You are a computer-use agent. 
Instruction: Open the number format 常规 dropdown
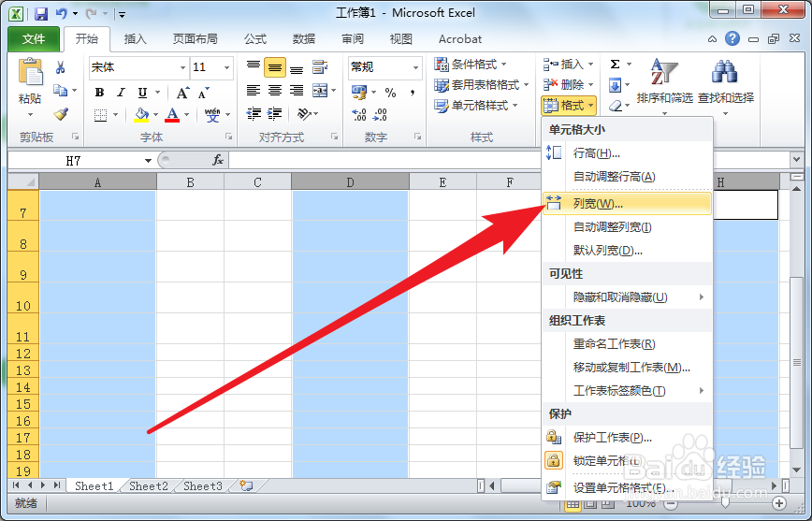point(415,67)
